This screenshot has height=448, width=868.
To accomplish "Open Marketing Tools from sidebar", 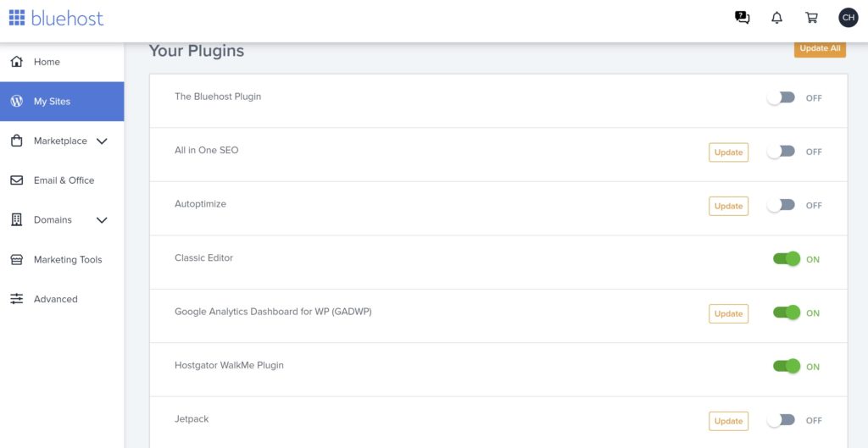I will click(67, 260).
